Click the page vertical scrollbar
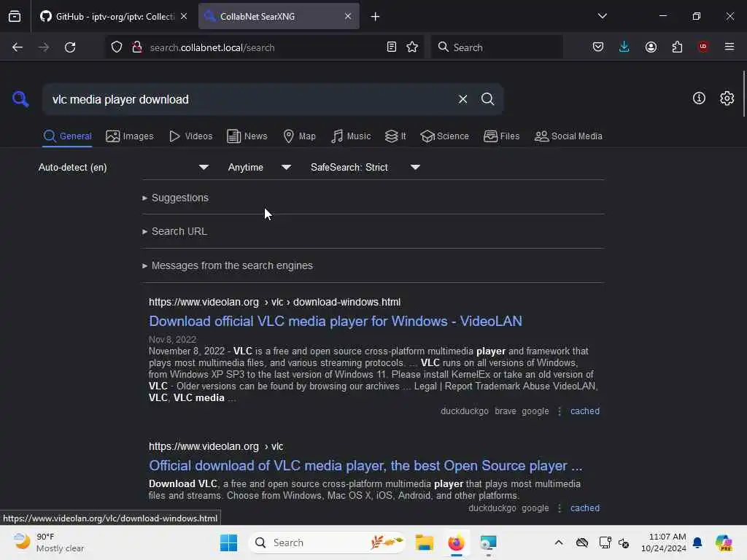 click(x=743, y=94)
